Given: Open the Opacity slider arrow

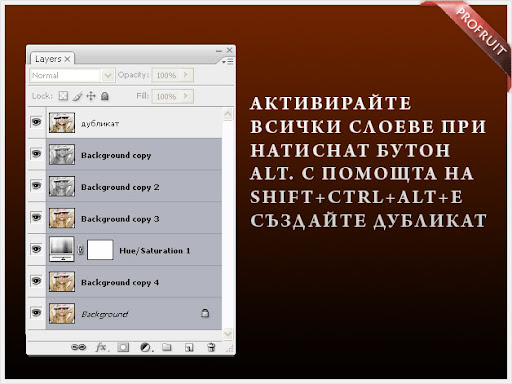Looking at the screenshot, I should 186,75.
